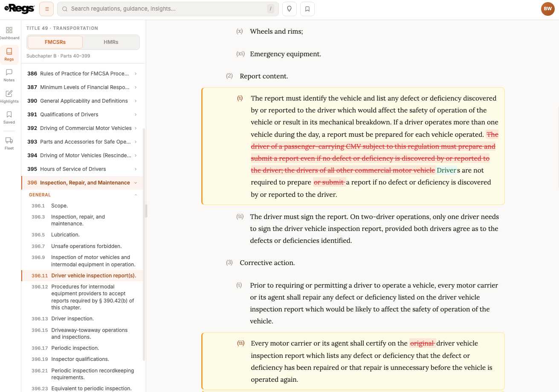Switch to the FMCSRs tab

coord(55,42)
